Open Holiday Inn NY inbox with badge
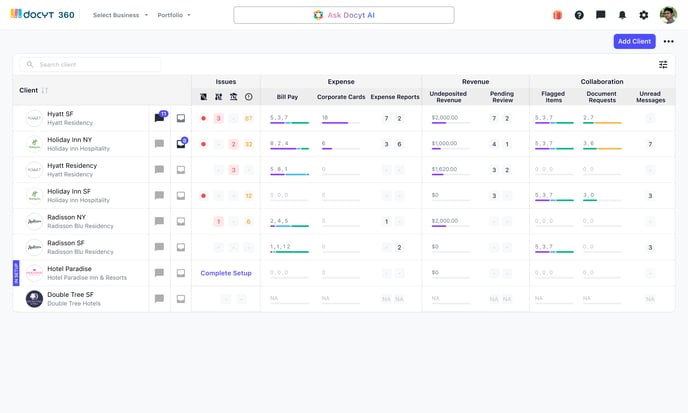The width and height of the screenshot is (688, 413). coord(181,143)
